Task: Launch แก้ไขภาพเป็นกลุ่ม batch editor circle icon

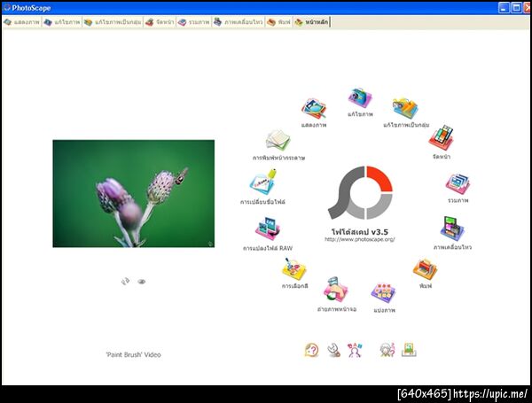Action: click(405, 108)
